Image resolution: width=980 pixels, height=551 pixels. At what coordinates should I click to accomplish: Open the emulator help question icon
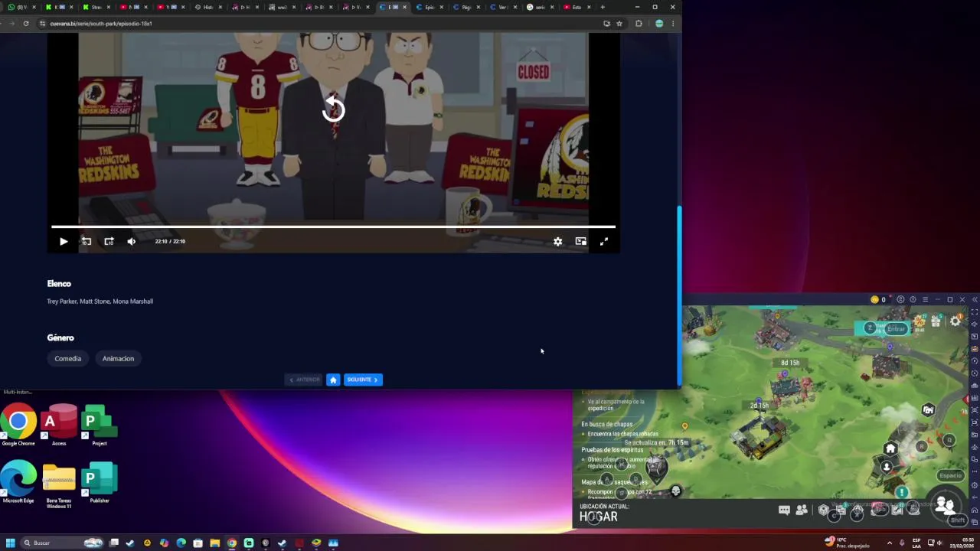(x=913, y=299)
